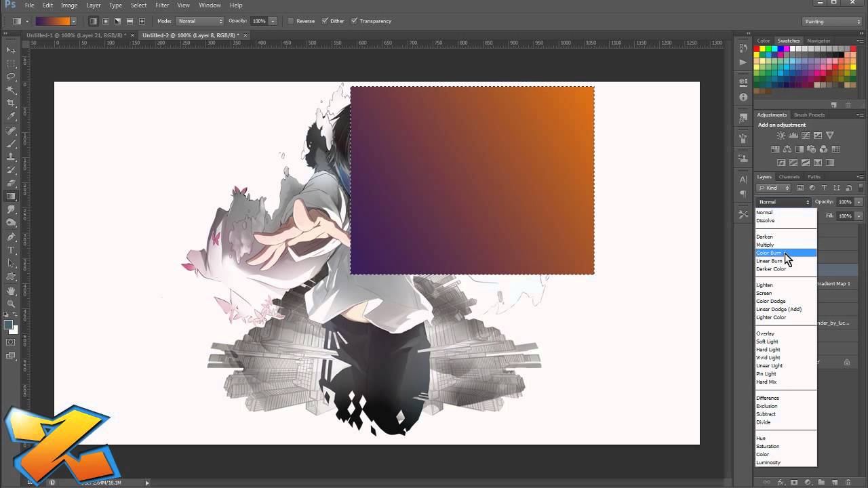Add a Brightness/Contrast adjustment
868x488 pixels.
click(x=781, y=136)
